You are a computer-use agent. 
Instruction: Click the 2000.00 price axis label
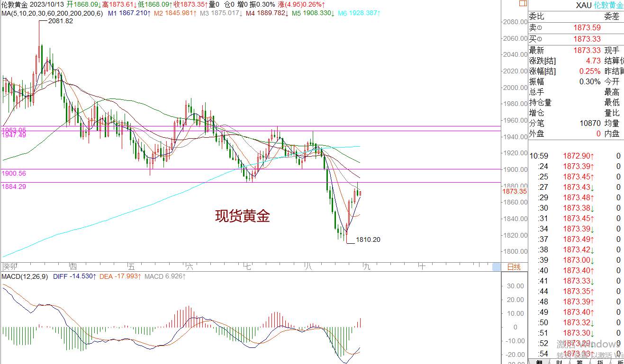pos(515,88)
